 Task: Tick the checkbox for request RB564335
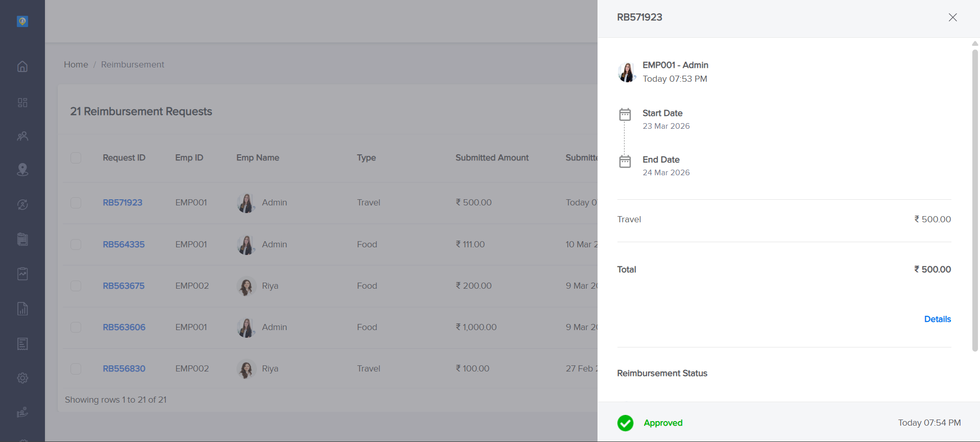click(x=76, y=245)
